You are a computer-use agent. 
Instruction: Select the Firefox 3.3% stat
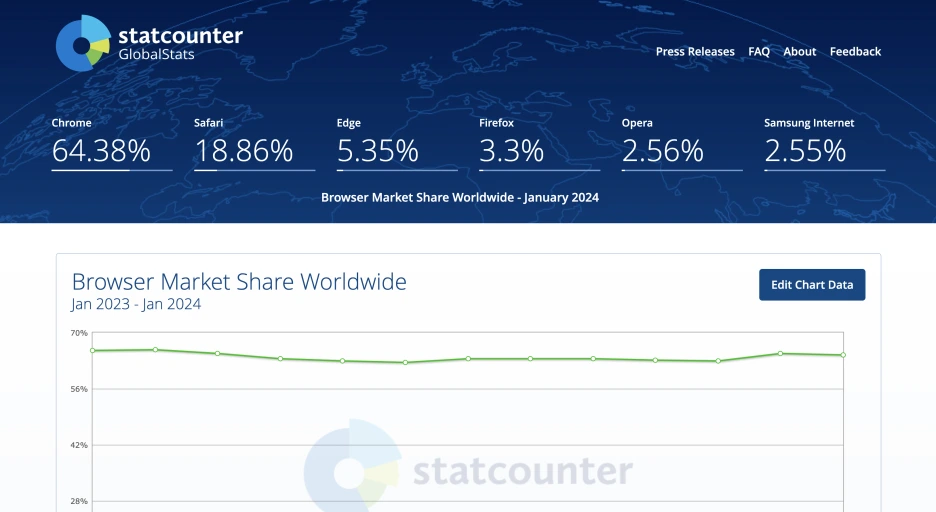coord(539,143)
